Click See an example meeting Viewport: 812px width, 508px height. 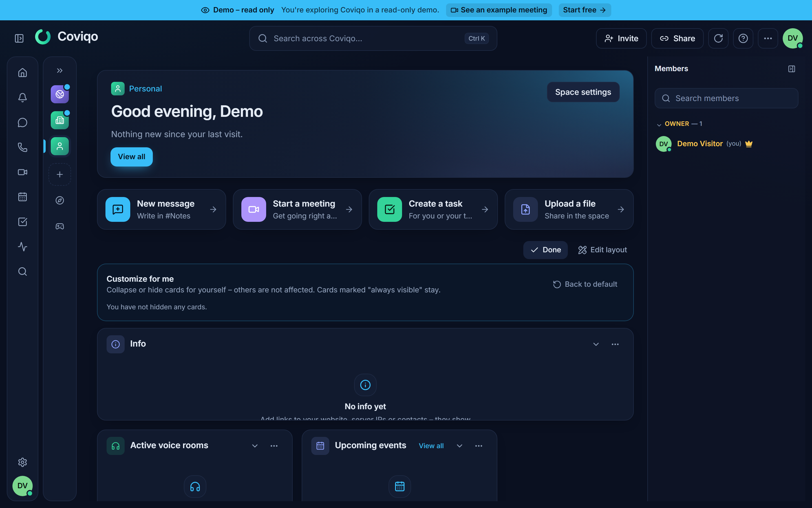(499, 10)
